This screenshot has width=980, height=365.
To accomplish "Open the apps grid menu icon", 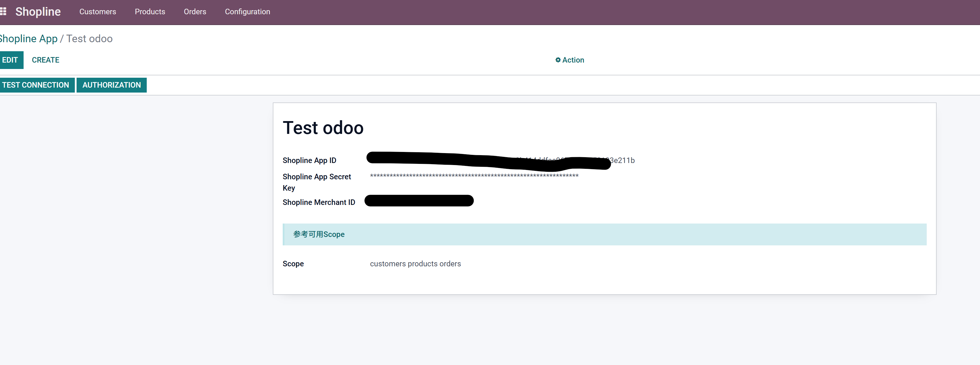I will pyautogui.click(x=3, y=12).
